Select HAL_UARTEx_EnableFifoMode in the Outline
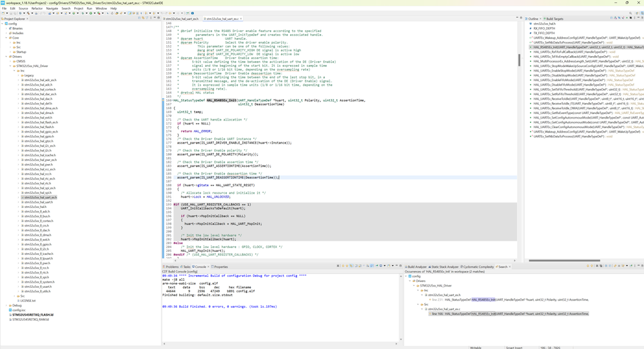 coord(574,80)
